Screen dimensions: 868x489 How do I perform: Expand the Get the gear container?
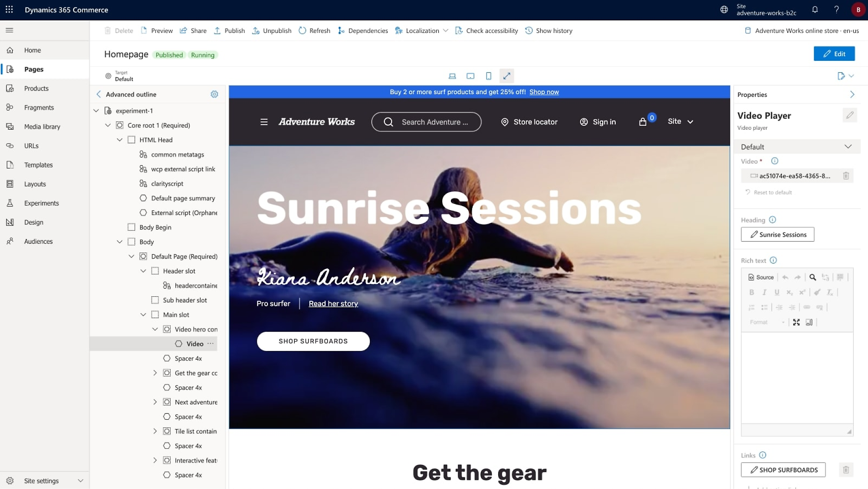pos(156,373)
